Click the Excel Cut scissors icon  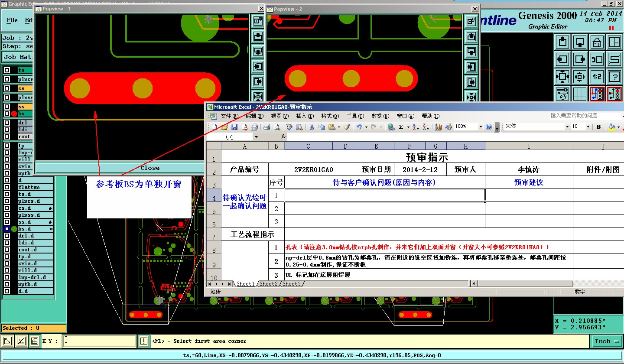pyautogui.click(x=311, y=127)
